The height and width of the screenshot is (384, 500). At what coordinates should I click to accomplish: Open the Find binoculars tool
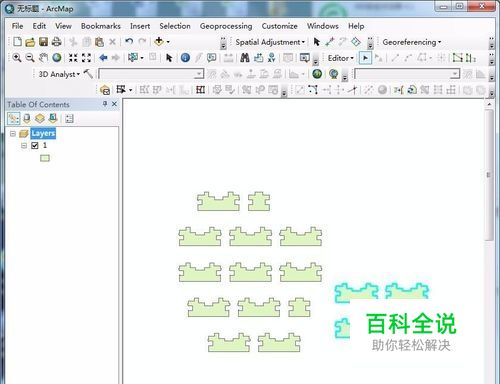(245, 58)
